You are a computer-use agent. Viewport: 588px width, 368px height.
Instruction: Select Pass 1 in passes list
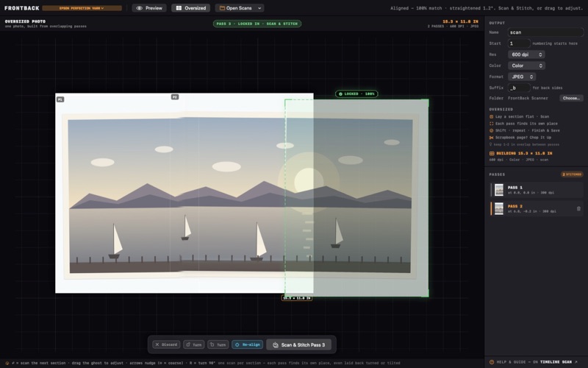point(537,190)
